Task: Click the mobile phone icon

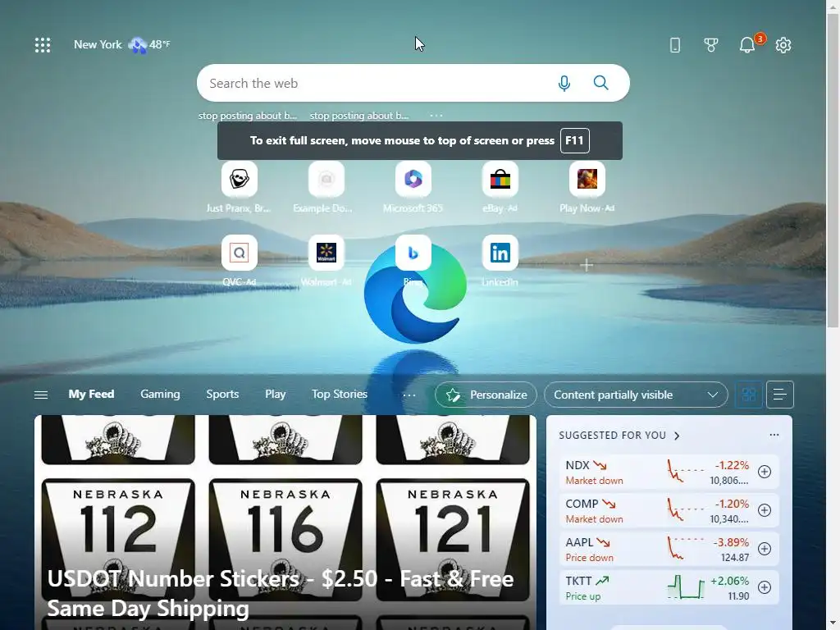Action: [x=675, y=45]
